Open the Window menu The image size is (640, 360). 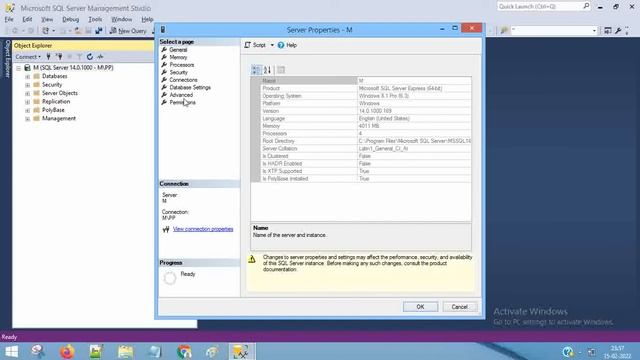(122, 19)
